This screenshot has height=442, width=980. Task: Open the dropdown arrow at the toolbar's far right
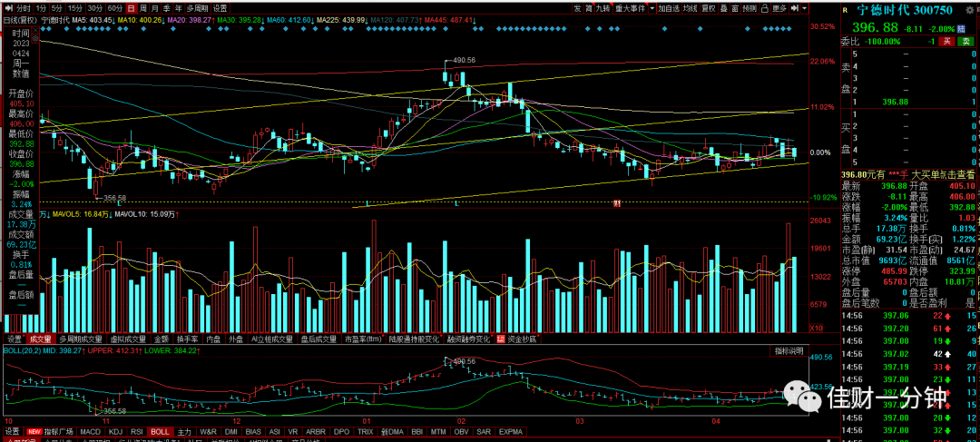tap(804, 9)
